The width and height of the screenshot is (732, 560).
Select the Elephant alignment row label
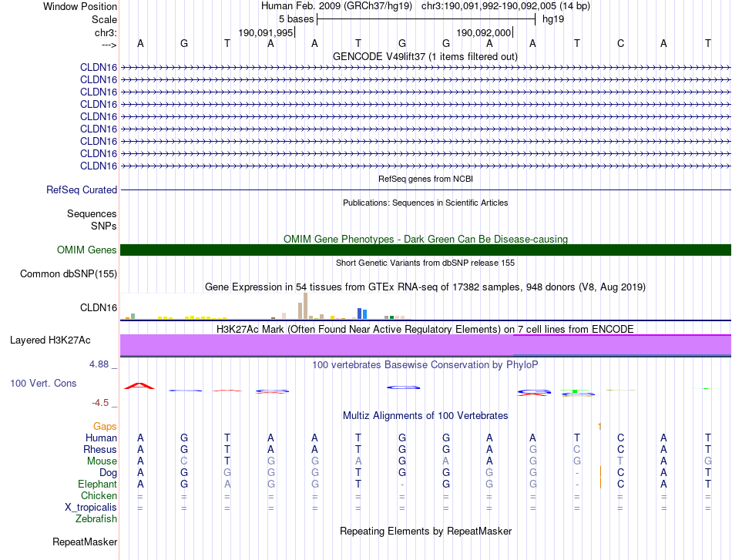97,484
